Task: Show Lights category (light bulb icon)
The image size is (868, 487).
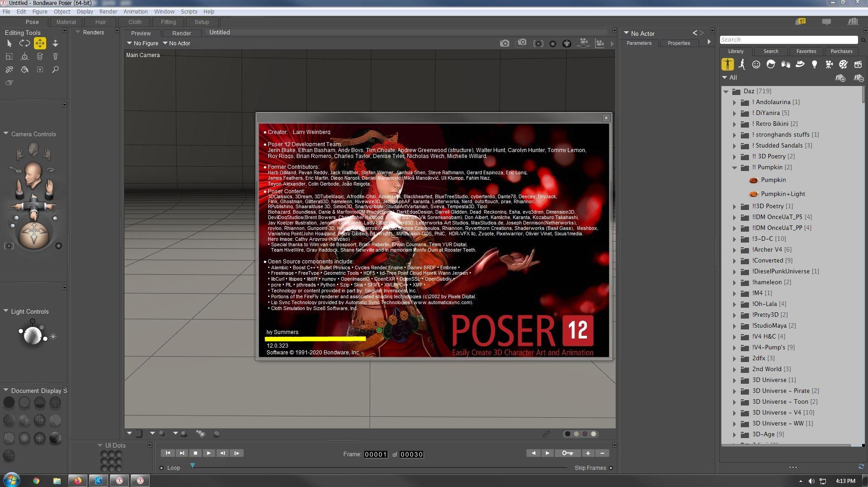Action: [814, 64]
